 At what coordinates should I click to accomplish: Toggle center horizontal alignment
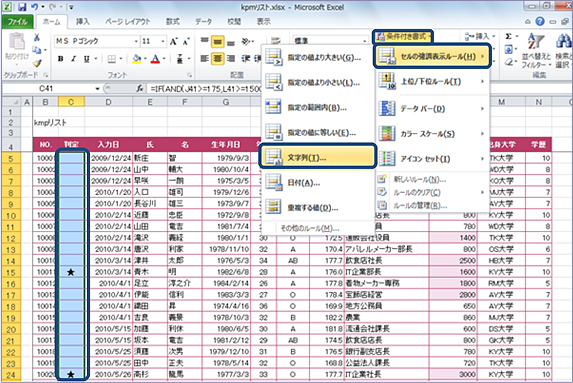[217, 58]
